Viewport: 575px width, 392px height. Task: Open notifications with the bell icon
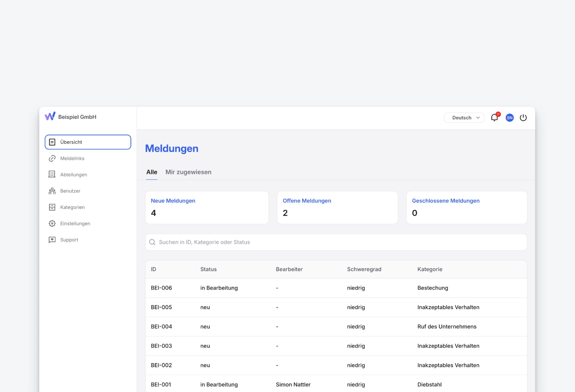(494, 118)
